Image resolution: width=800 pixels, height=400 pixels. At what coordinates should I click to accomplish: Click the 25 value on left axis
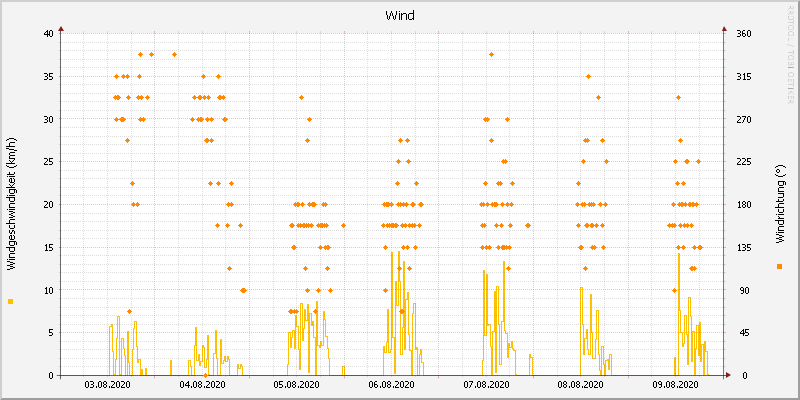click(48, 162)
